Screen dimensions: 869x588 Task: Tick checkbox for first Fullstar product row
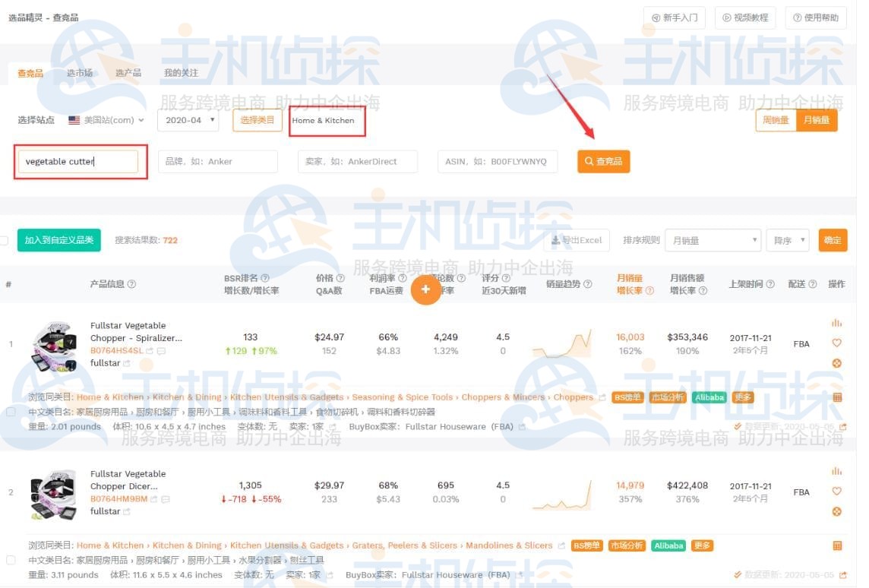tap(11, 412)
